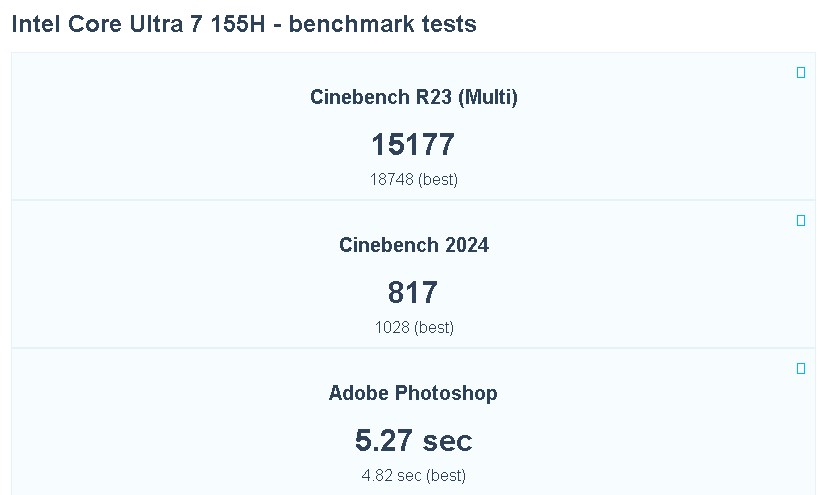Click the corner icon on the Cinebench 2024 card
This screenshot has height=495, width=818.
coord(801,221)
